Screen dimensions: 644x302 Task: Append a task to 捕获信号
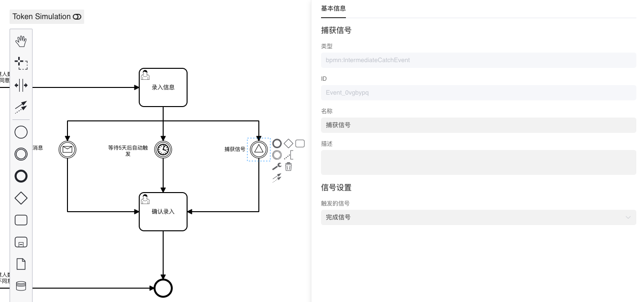click(300, 143)
